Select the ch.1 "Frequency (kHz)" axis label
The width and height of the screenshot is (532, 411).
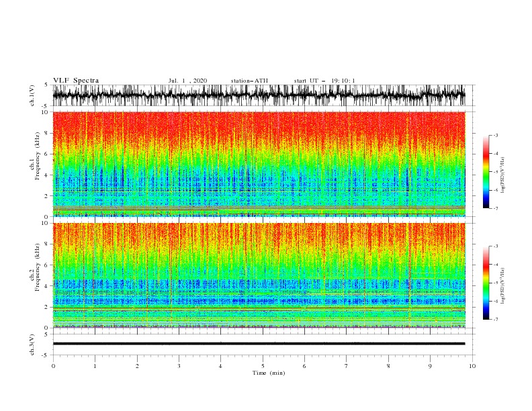(38, 157)
